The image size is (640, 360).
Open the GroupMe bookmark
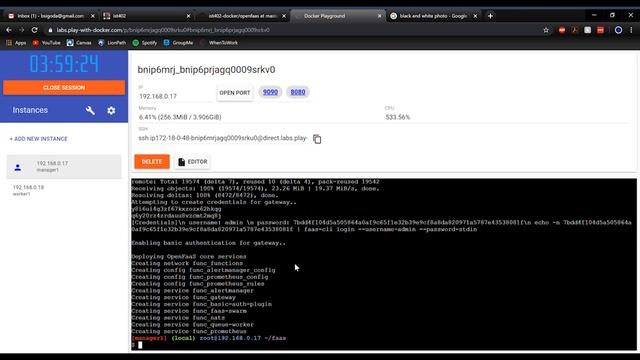pos(178,42)
